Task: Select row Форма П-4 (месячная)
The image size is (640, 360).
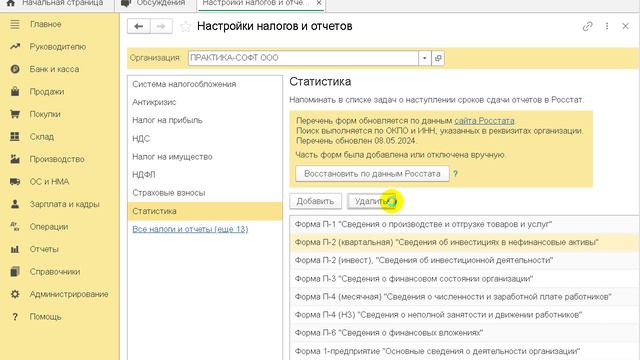Action: (464, 296)
